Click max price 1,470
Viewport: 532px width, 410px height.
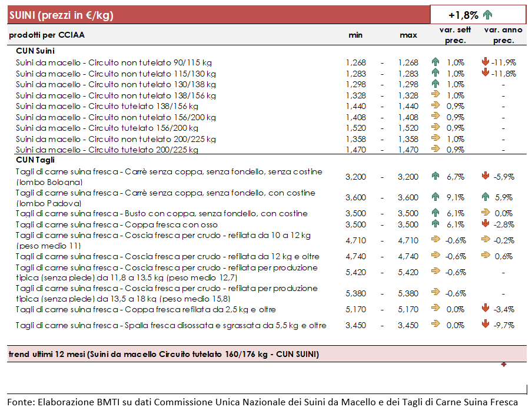pyautogui.click(x=408, y=150)
